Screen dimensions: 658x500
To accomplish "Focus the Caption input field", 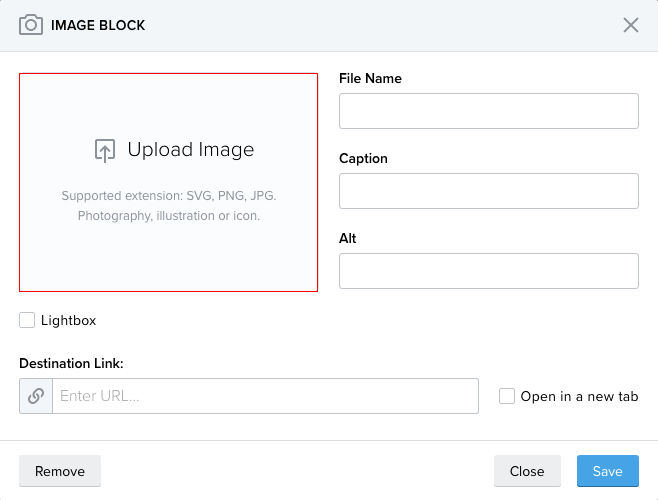I will tap(489, 191).
